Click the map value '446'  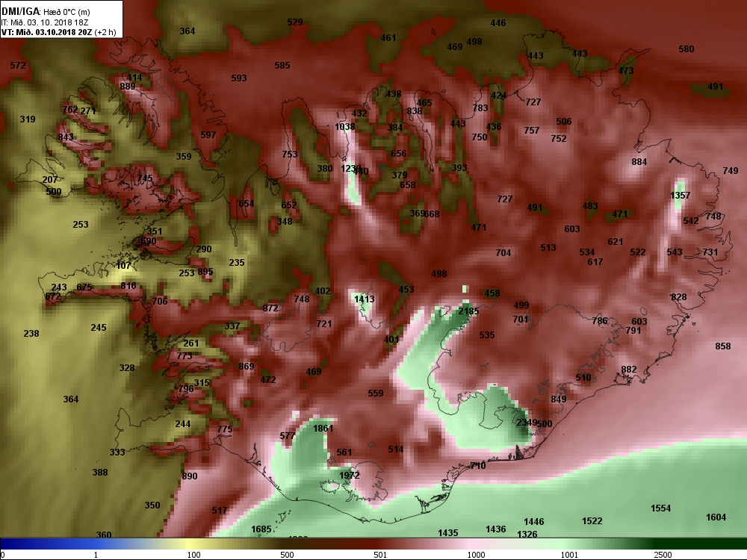[x=498, y=23]
